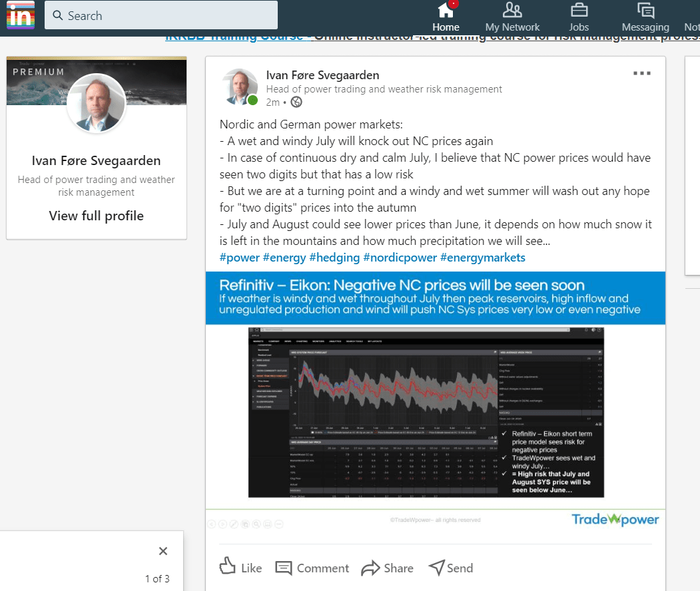This screenshot has height=591, width=700.
Task: Close the bottom-left popup with X
Action: [163, 551]
